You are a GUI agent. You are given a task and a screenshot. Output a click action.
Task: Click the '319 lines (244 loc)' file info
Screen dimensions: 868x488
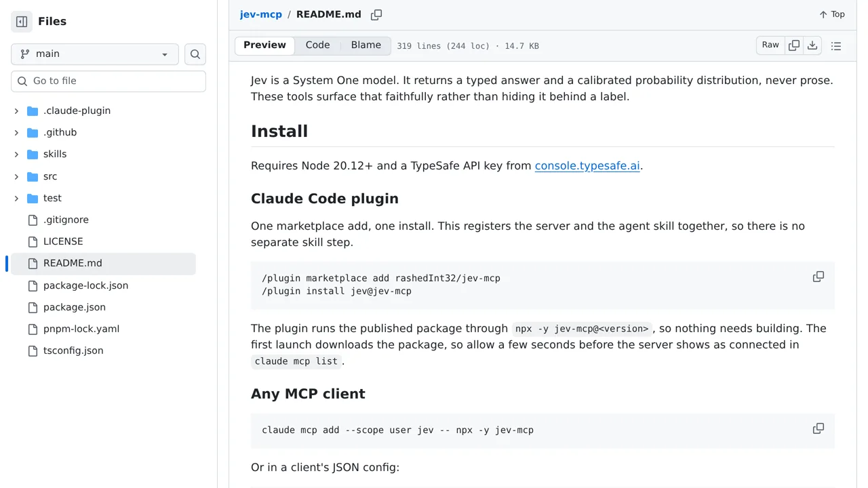[443, 46]
